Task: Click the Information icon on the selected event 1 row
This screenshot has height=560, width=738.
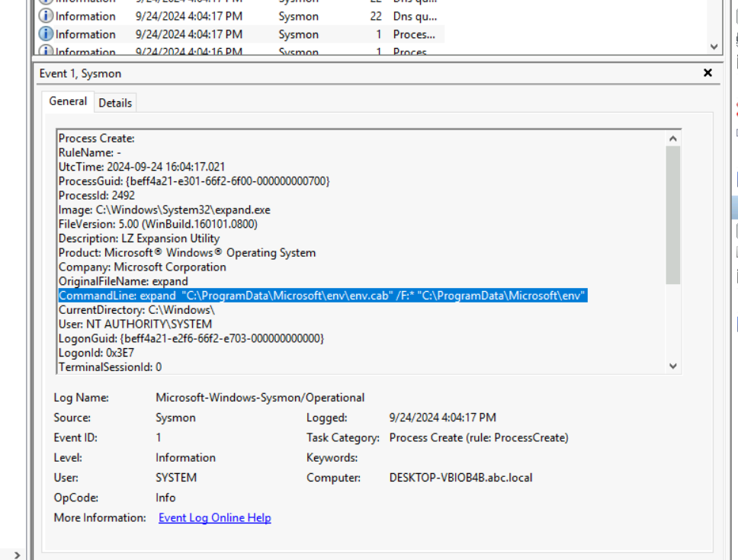Action: 46,34
